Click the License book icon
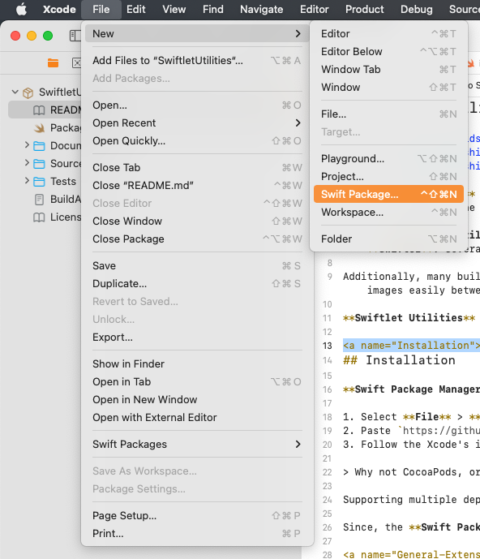Image resolution: width=480 pixels, height=559 pixels. (39, 217)
